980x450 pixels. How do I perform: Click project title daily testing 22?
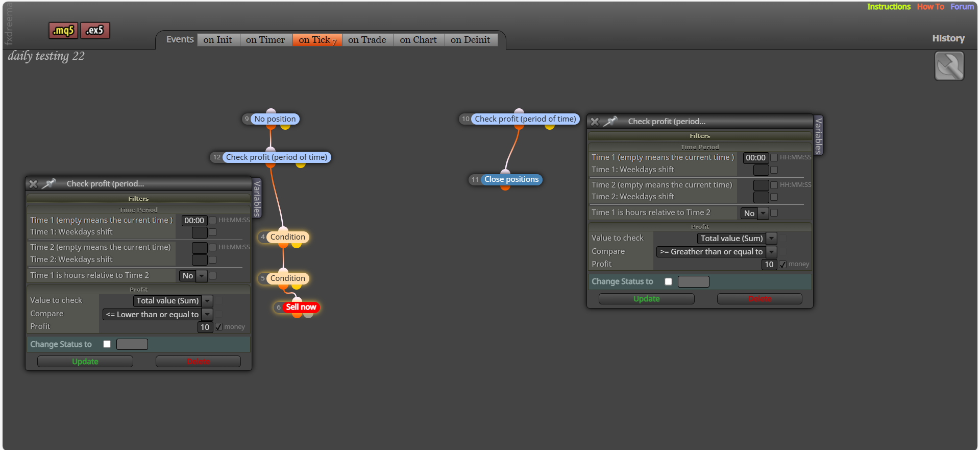46,56
